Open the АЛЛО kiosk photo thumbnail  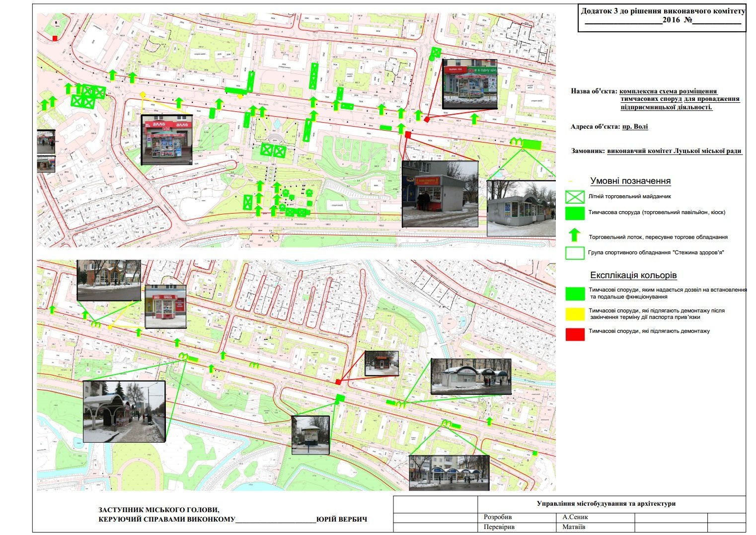pos(166,140)
